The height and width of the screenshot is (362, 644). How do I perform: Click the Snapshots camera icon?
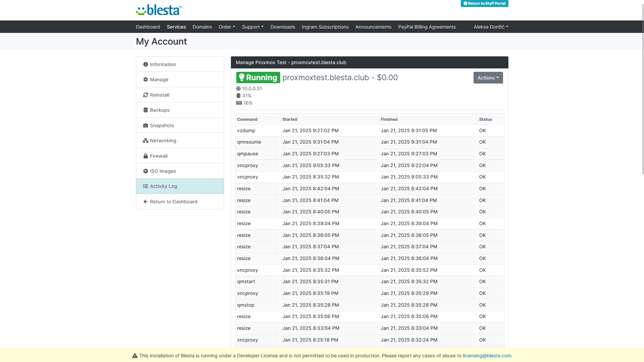pos(145,125)
